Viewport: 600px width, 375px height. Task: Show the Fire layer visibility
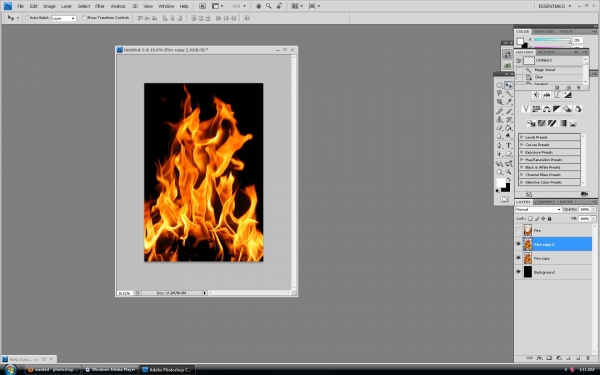tap(518, 230)
